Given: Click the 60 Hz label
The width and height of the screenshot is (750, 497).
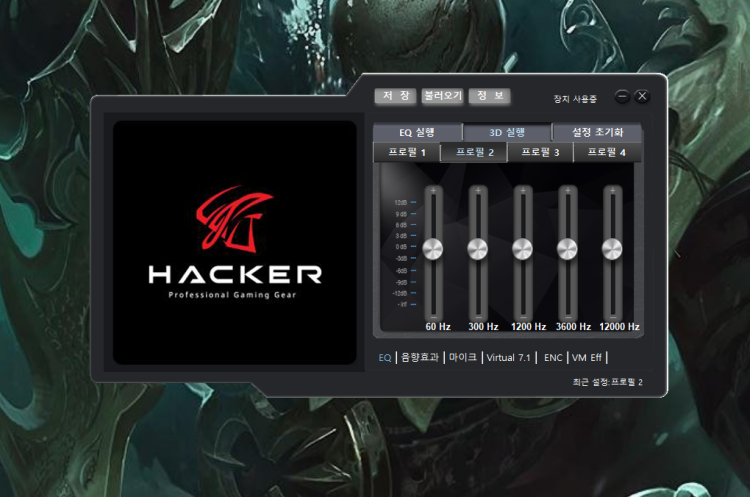Looking at the screenshot, I should (x=438, y=327).
